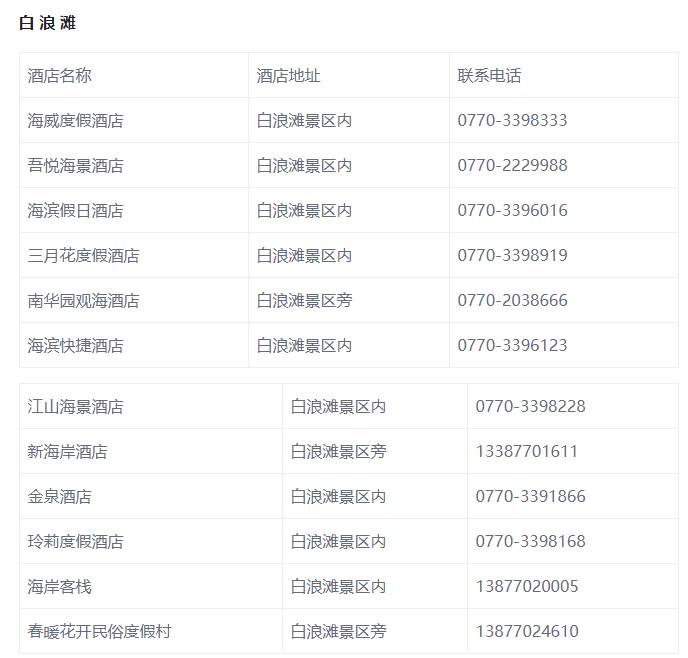Click hotel name 海威度假酒店
The width and height of the screenshot is (688, 658).
[x=75, y=121]
